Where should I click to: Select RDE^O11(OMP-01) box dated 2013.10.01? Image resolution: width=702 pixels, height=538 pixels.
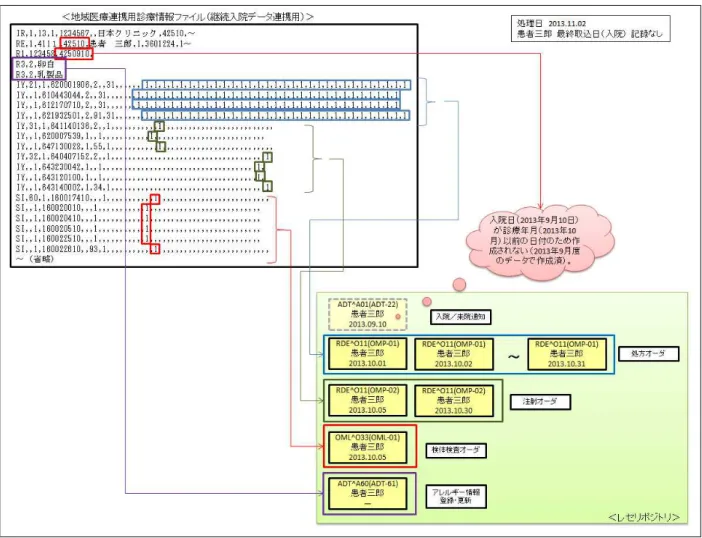(x=368, y=354)
